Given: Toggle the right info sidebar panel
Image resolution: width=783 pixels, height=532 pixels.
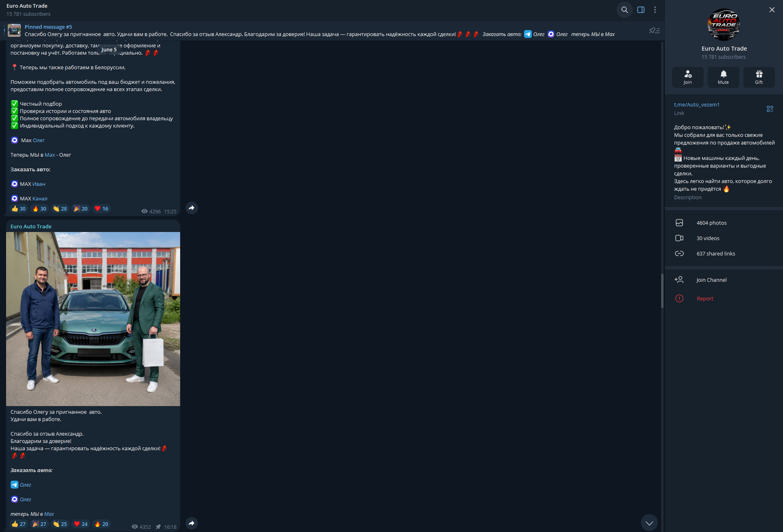Looking at the screenshot, I should pyautogui.click(x=641, y=10).
